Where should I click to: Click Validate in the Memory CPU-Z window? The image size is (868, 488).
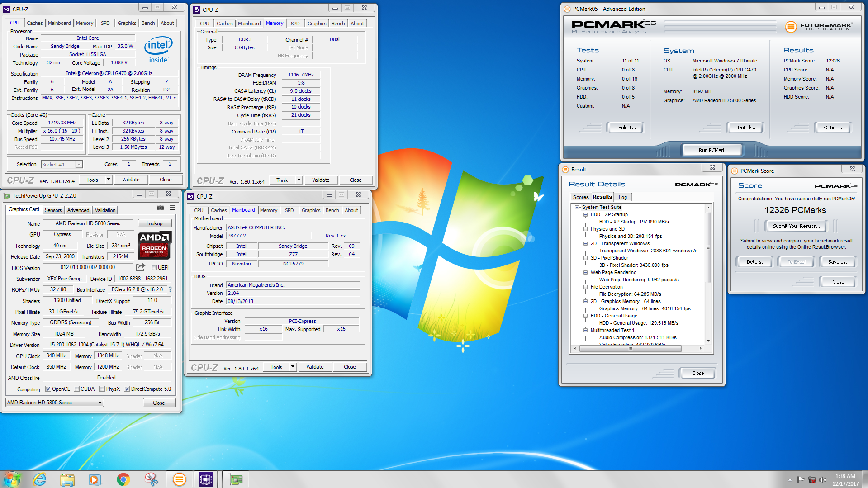click(x=321, y=180)
